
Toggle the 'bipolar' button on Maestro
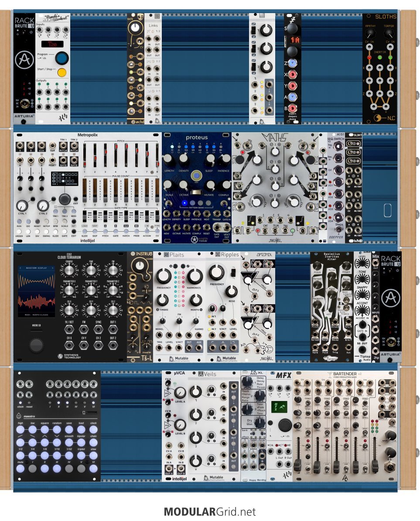pyautogui.click(x=81, y=442)
